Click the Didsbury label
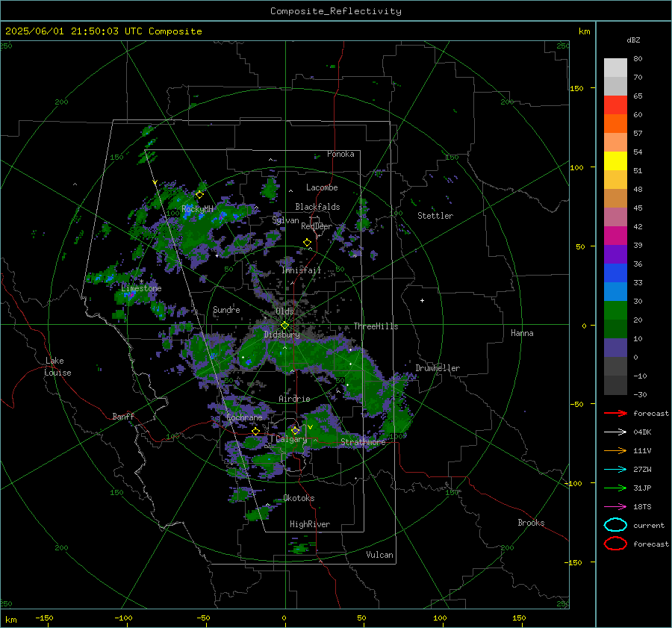672x628 pixels. click(281, 335)
